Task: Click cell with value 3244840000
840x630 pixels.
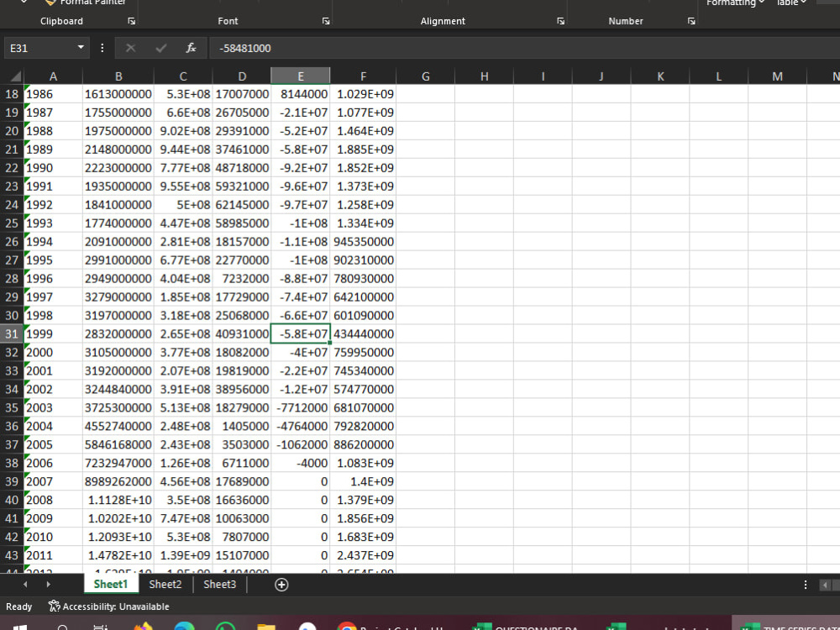Action: click(x=118, y=389)
